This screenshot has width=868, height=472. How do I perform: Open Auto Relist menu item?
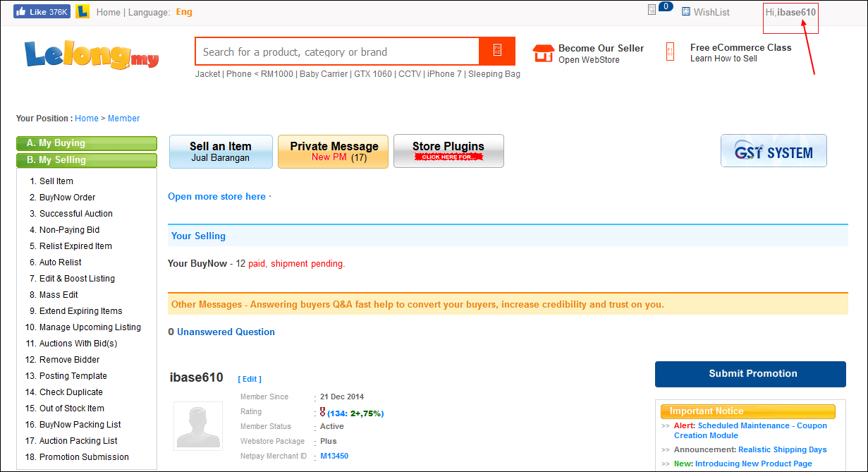coord(61,262)
